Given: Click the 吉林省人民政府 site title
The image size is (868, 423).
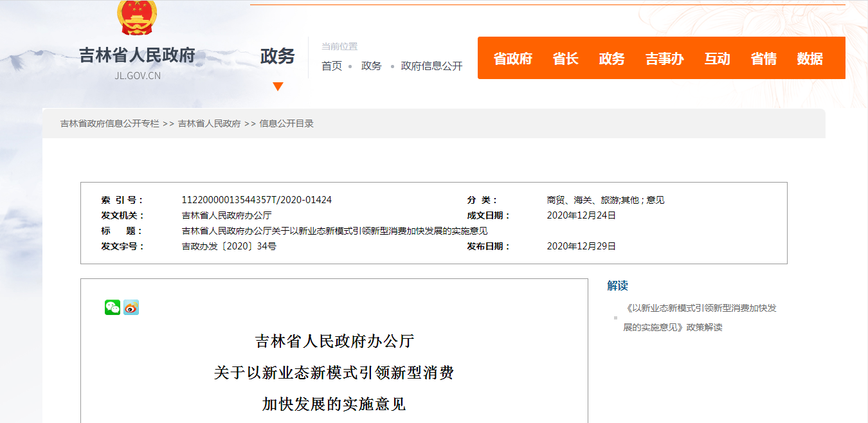Looking at the screenshot, I should click(x=137, y=55).
